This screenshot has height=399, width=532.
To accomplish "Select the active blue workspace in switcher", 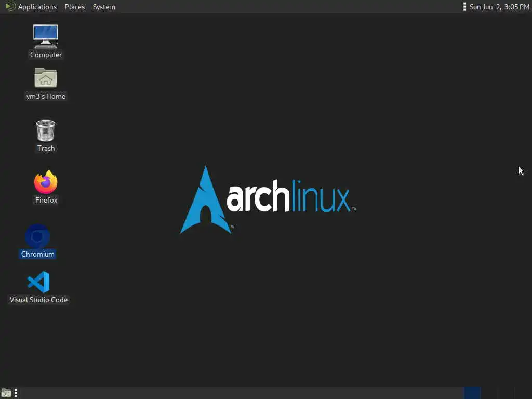I will pyautogui.click(x=472, y=393).
